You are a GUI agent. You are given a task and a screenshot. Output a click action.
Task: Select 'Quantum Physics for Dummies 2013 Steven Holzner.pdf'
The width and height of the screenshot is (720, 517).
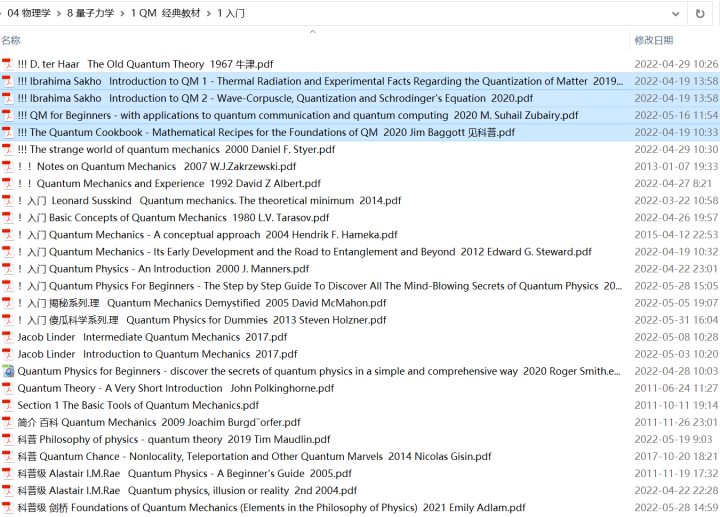pyautogui.click(x=202, y=320)
